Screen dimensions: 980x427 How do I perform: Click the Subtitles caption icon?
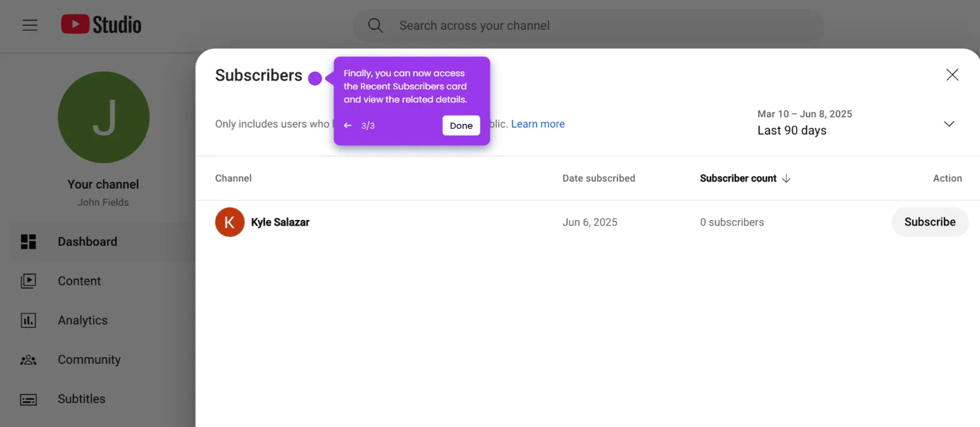tap(29, 399)
